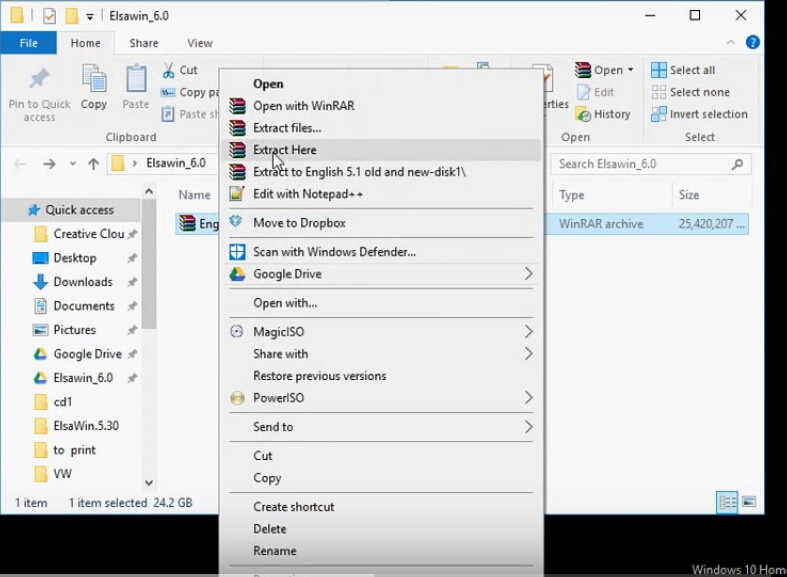Click the Select all ribbon button

pos(683,70)
